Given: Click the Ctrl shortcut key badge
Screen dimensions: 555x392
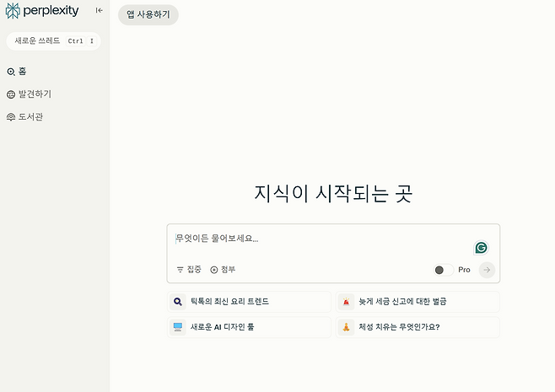Looking at the screenshot, I should (75, 41).
